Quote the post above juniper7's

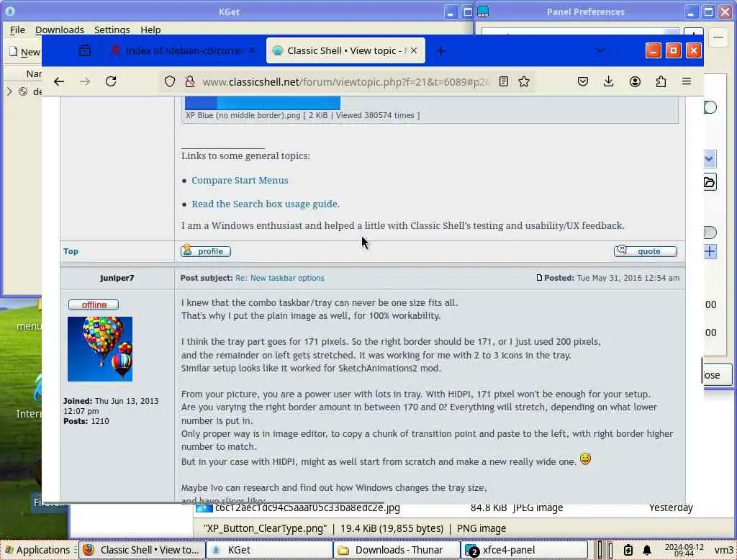coord(646,251)
